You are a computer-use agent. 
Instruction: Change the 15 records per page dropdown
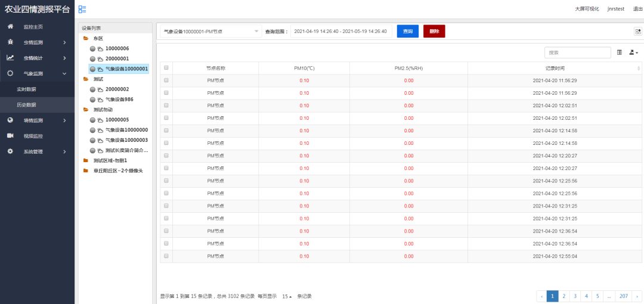coord(287,296)
